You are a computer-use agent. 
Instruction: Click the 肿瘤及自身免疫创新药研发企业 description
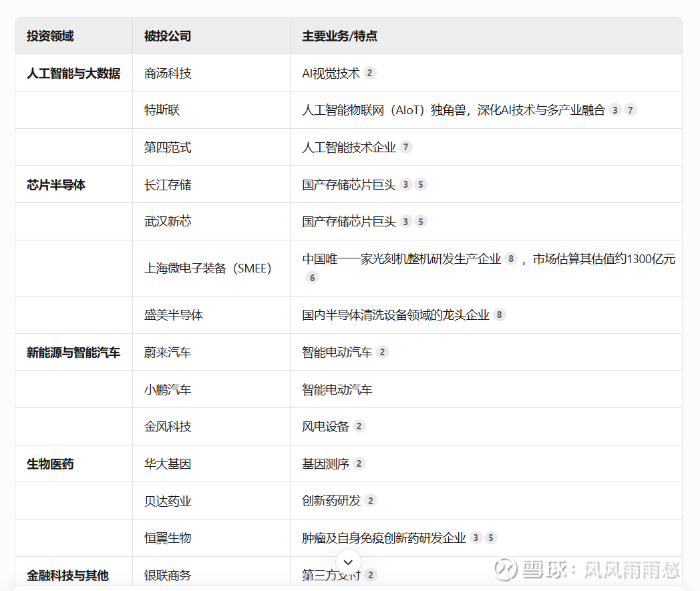point(384,538)
